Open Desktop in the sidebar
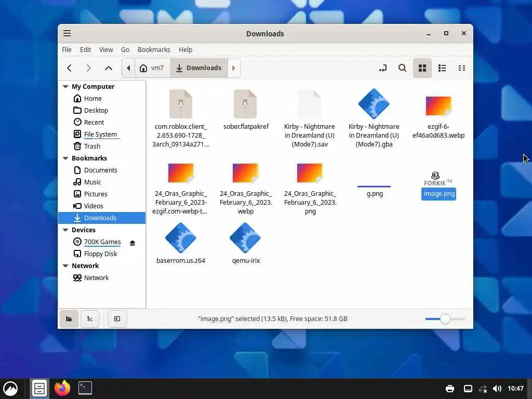 point(102,110)
